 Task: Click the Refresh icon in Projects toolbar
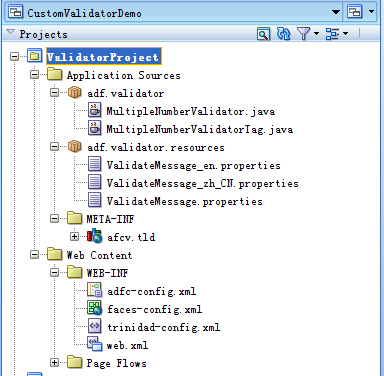[283, 34]
